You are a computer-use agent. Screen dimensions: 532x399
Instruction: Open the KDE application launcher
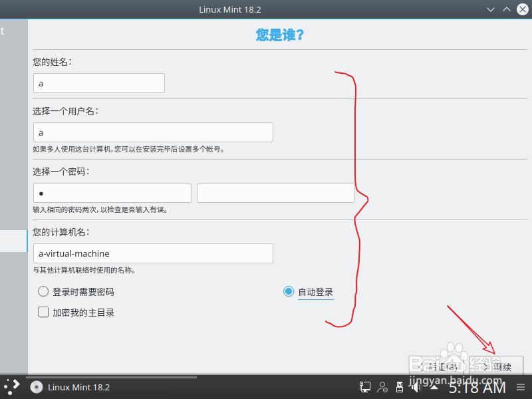click(x=12, y=387)
